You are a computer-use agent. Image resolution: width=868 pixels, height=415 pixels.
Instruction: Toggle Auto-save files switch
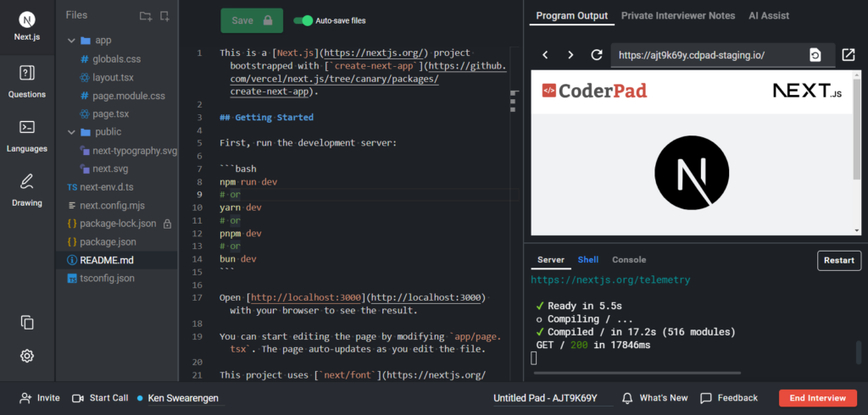(303, 20)
